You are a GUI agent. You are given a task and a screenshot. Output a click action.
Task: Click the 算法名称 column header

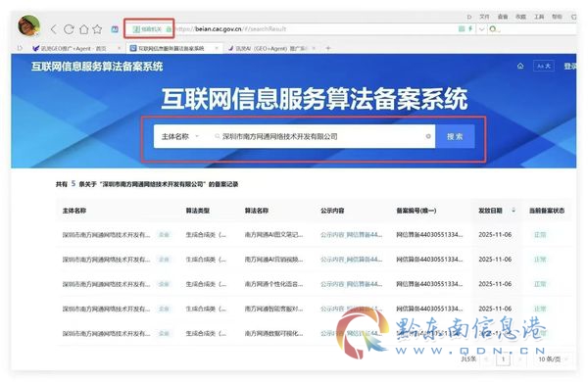coord(257,211)
